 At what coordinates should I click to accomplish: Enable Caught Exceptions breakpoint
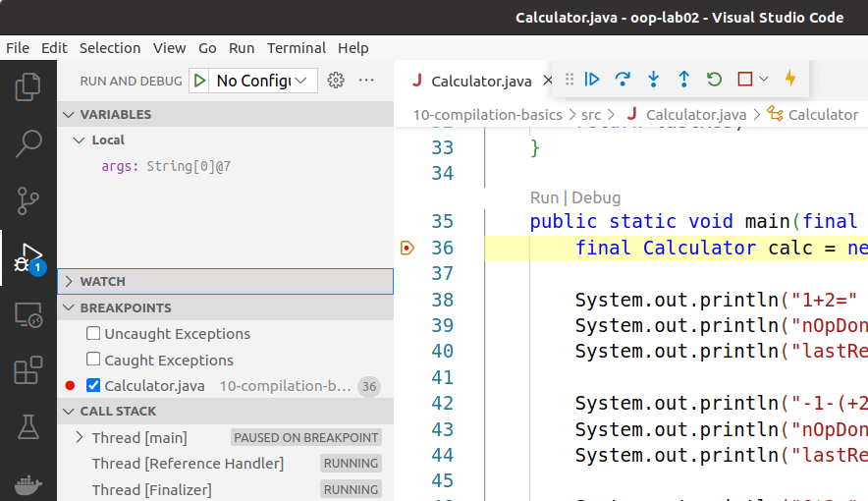coord(93,360)
